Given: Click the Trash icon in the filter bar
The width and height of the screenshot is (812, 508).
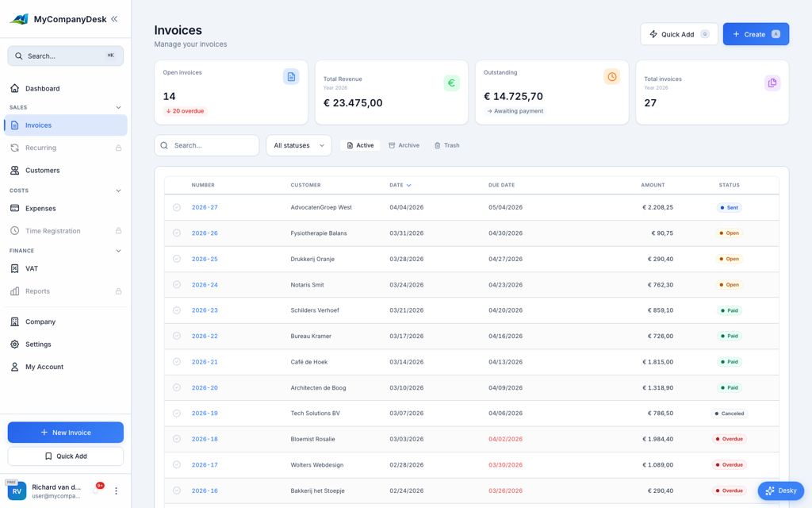Looking at the screenshot, I should [436, 145].
